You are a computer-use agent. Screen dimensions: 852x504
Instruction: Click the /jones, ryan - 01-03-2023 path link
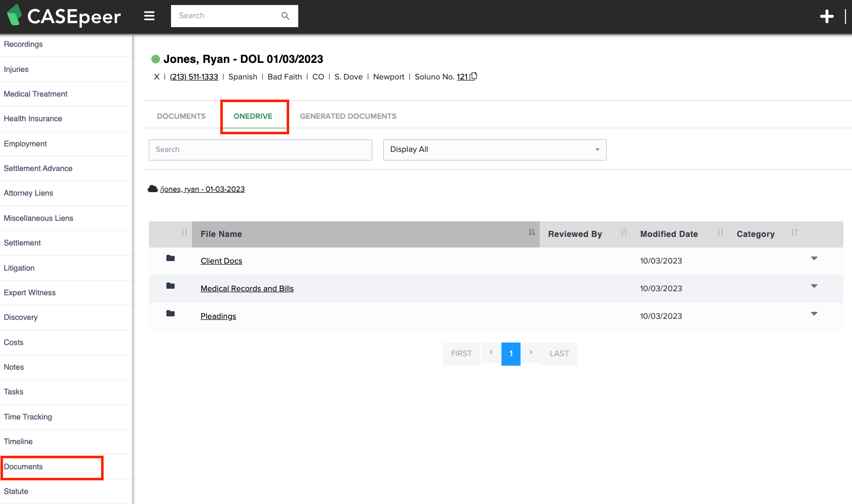click(202, 189)
